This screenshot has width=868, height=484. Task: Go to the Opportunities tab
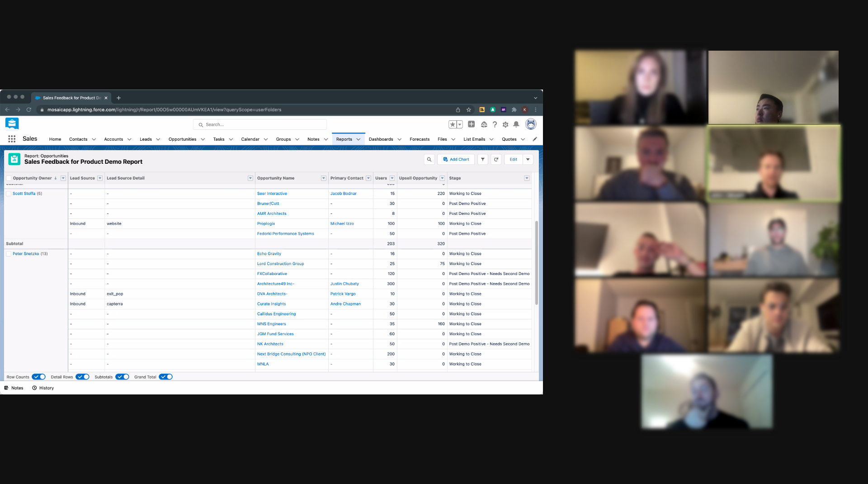click(x=182, y=139)
